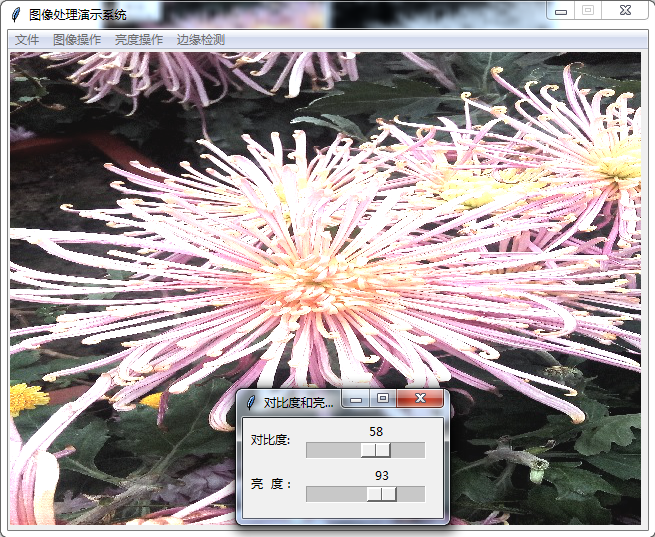Minimize the 对比度和亮度 dialog

[x=356, y=399]
